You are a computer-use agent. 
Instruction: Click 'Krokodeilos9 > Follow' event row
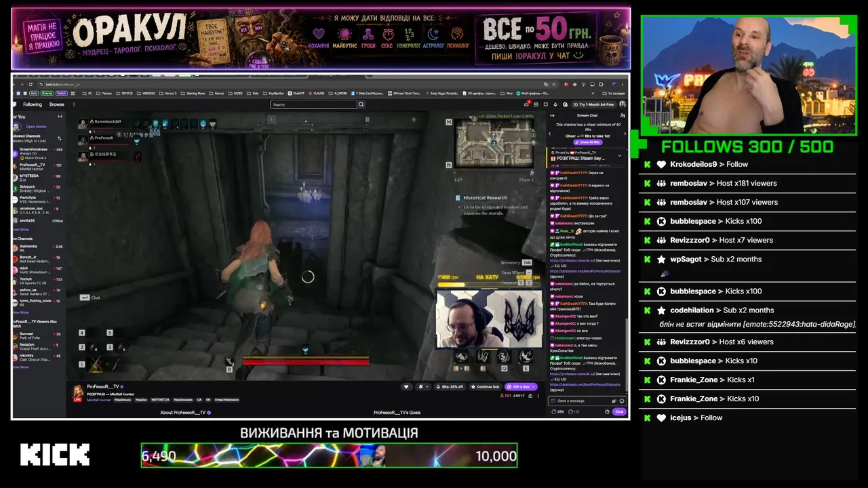(747, 165)
